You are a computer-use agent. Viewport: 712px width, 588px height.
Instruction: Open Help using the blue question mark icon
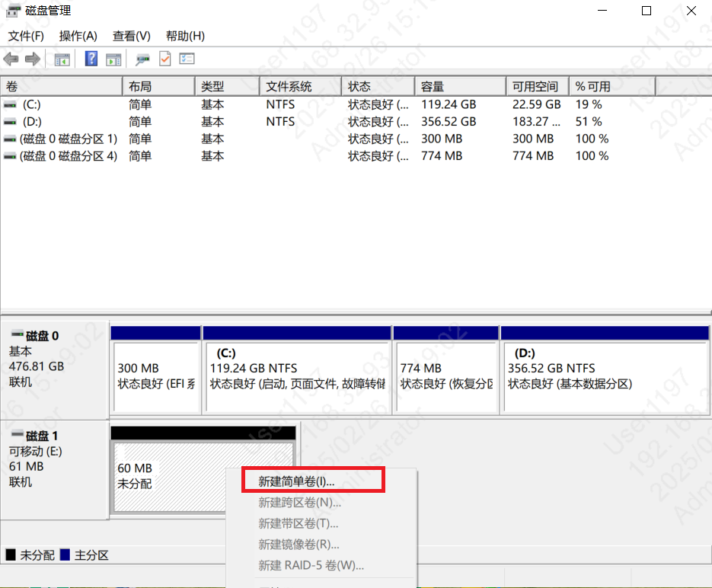(x=91, y=59)
